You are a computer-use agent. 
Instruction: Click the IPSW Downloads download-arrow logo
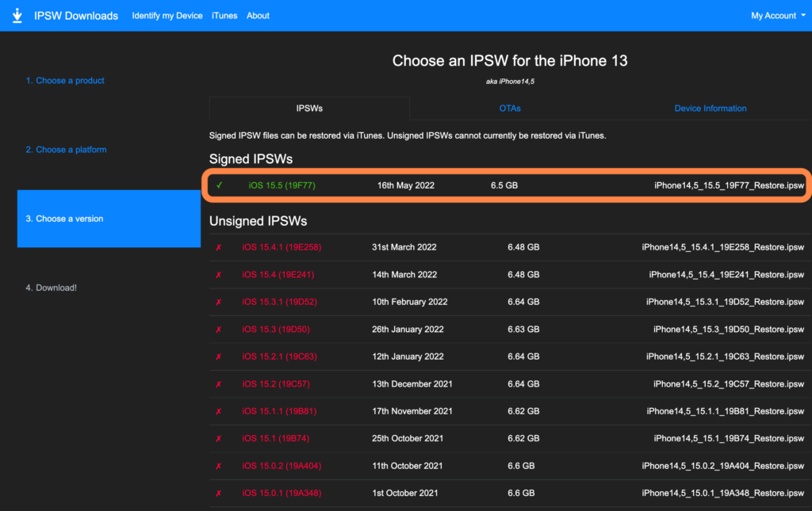tap(17, 16)
